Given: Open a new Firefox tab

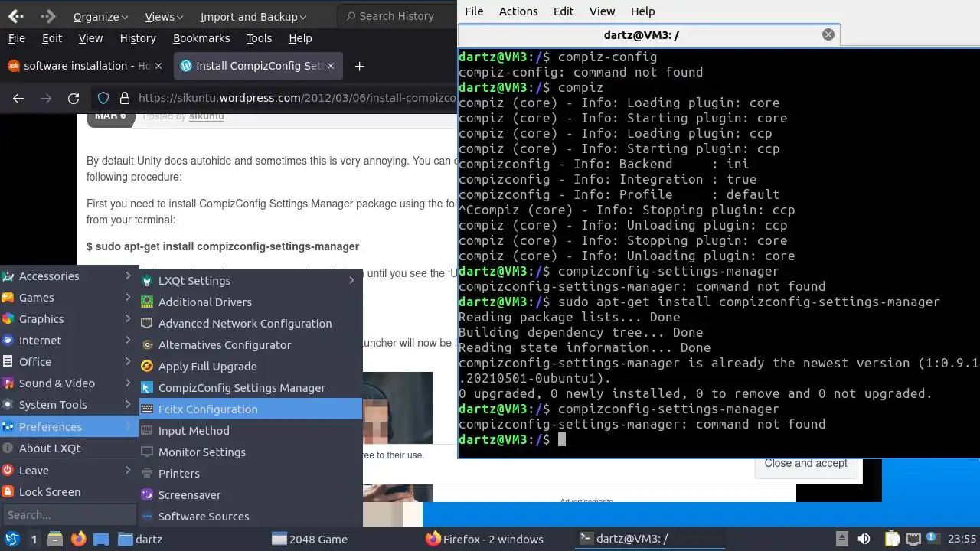Looking at the screenshot, I should tap(359, 66).
